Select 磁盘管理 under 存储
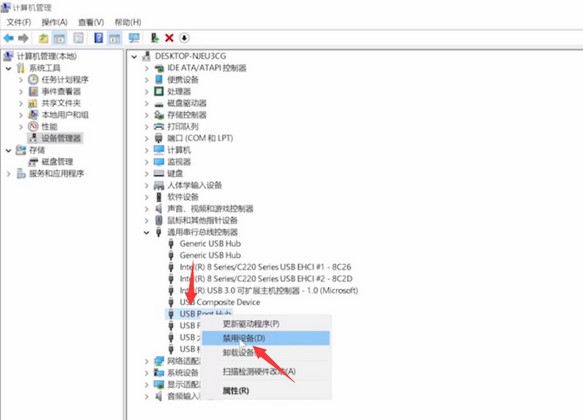This screenshot has height=420, width=583. [x=57, y=162]
